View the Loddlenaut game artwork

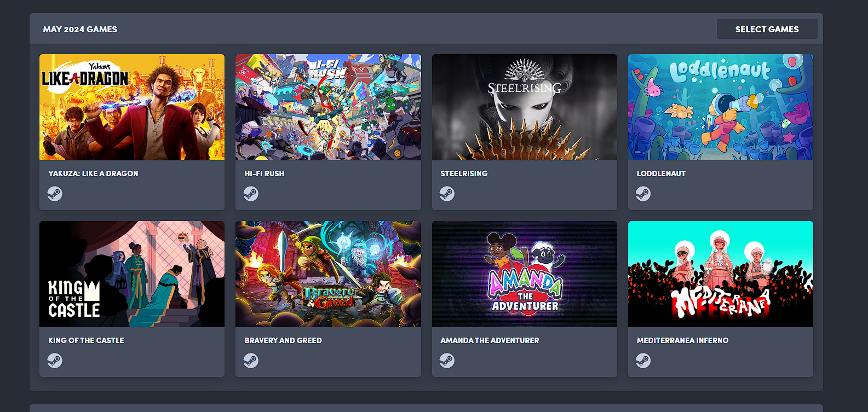tap(721, 107)
